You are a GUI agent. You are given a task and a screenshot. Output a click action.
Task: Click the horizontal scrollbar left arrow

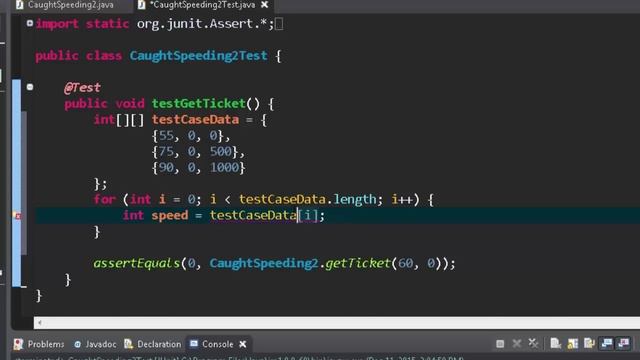pos(40,323)
